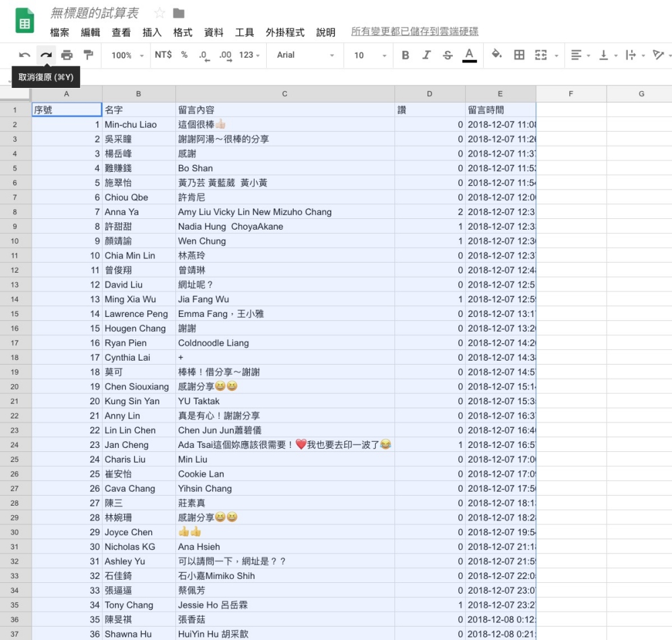The width and height of the screenshot is (672, 640).
Task: Click the move to folder icon
Action: click(179, 13)
